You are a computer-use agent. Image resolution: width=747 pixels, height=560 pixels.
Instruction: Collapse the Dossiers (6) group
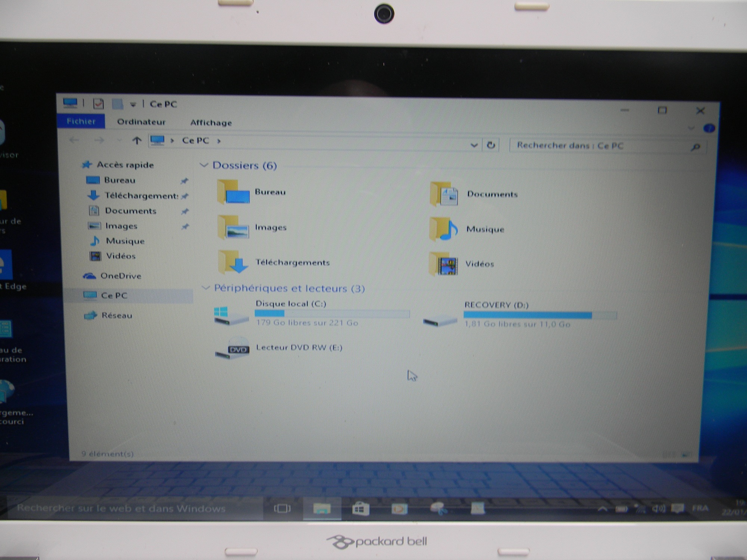click(x=204, y=165)
